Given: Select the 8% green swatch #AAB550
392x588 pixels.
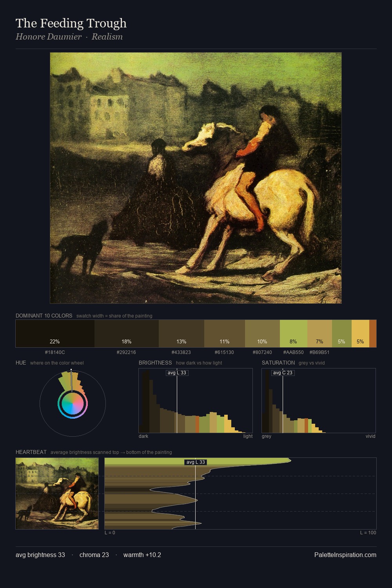Looking at the screenshot, I should (294, 334).
